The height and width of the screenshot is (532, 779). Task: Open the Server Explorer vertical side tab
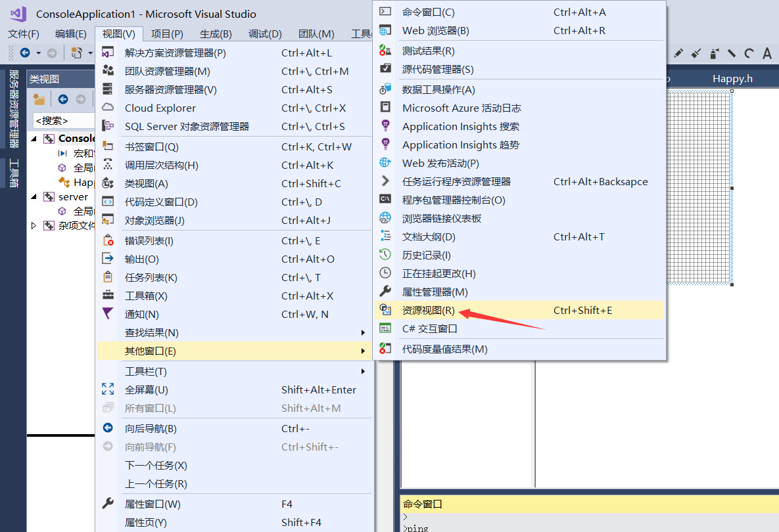point(14,108)
